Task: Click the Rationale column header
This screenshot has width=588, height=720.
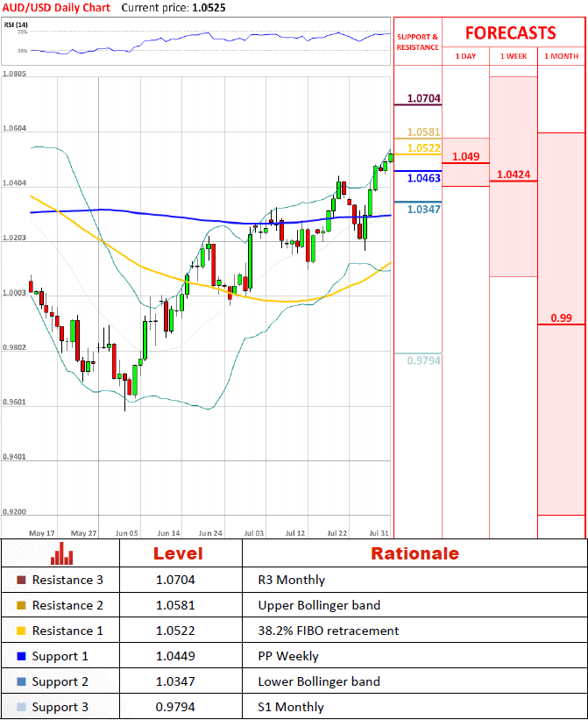Action: coord(414,553)
